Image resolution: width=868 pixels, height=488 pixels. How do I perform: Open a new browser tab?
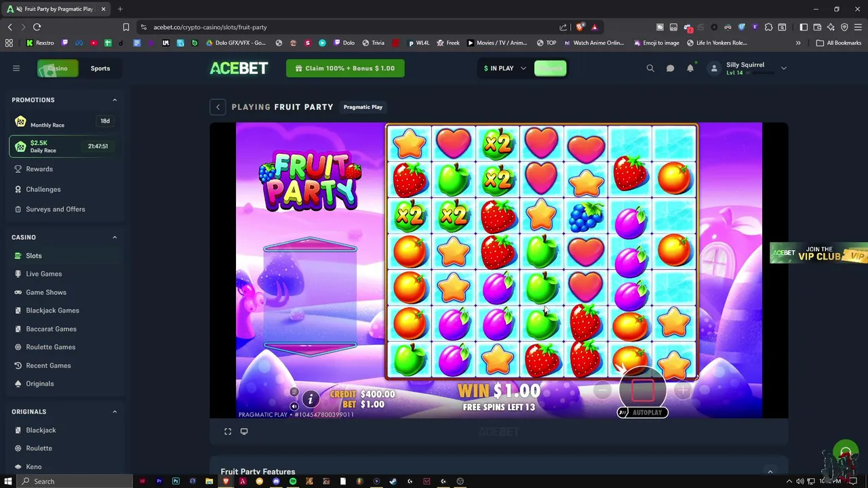[120, 9]
